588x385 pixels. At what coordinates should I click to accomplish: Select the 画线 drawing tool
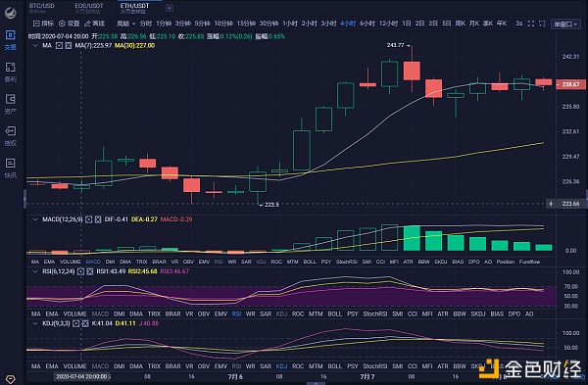(x=94, y=24)
